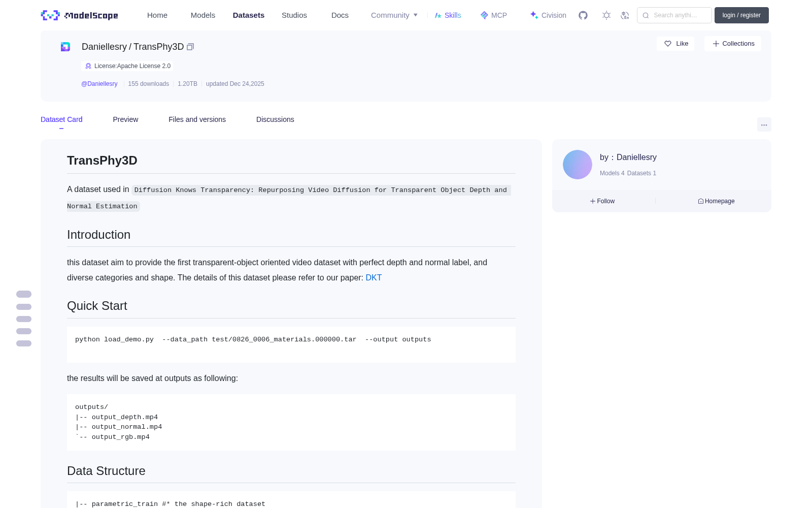812x508 pixels.
Task: Click the ModelScope logo
Action: 79,15
